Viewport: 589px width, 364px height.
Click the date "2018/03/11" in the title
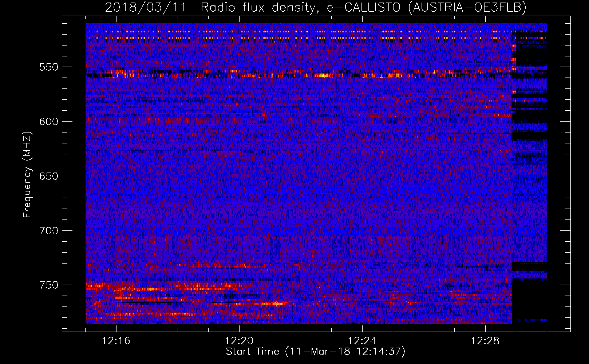(x=146, y=7)
